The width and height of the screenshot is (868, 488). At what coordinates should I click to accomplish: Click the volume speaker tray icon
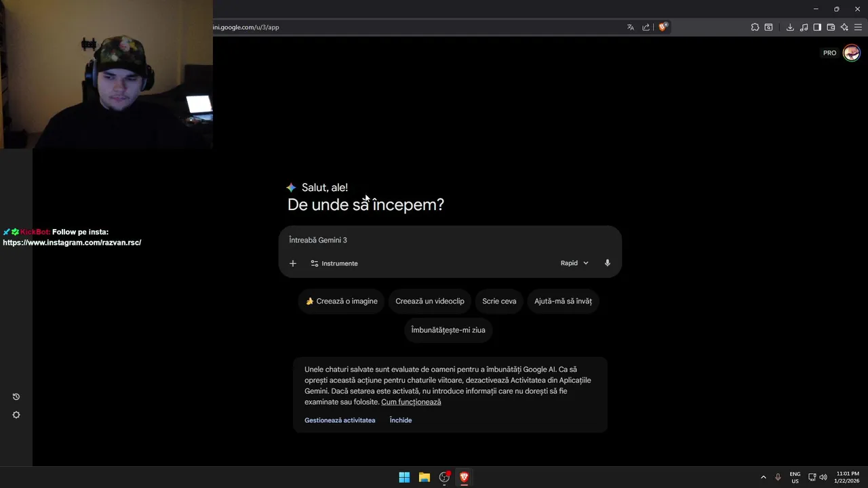coord(823,477)
